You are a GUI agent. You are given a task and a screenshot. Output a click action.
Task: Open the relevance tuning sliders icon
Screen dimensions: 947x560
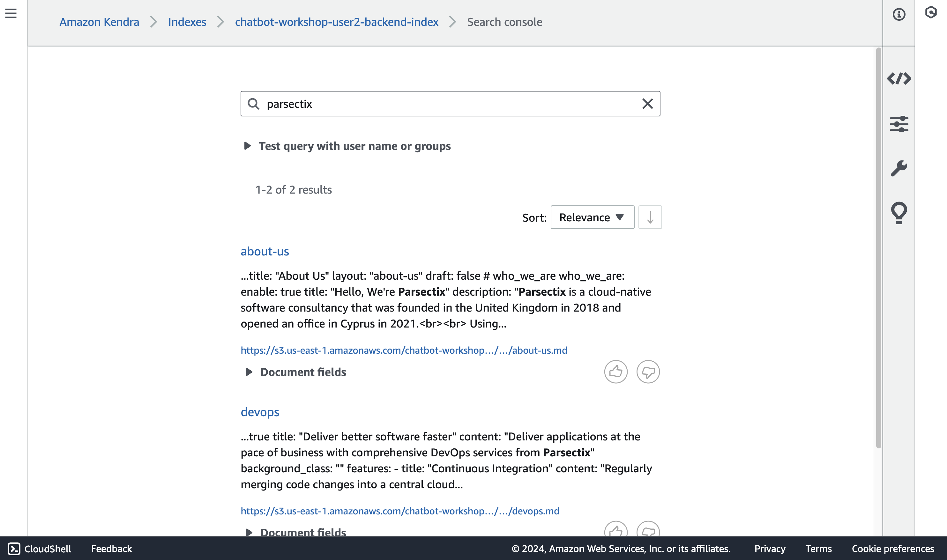point(899,124)
